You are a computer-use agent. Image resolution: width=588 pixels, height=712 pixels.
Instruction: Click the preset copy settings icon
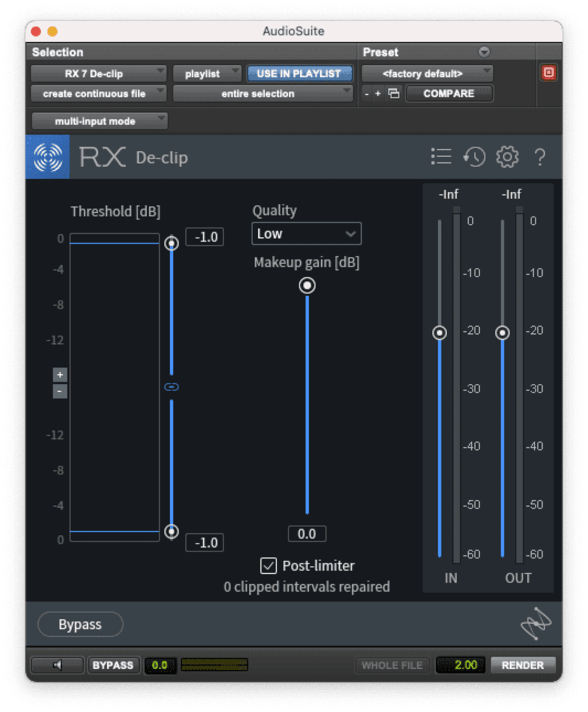coord(394,93)
